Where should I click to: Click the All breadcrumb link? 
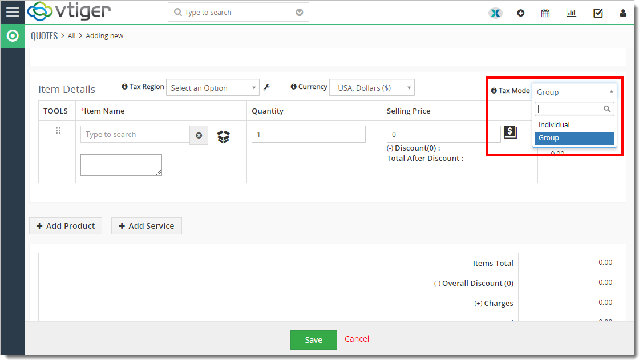pyautogui.click(x=72, y=36)
